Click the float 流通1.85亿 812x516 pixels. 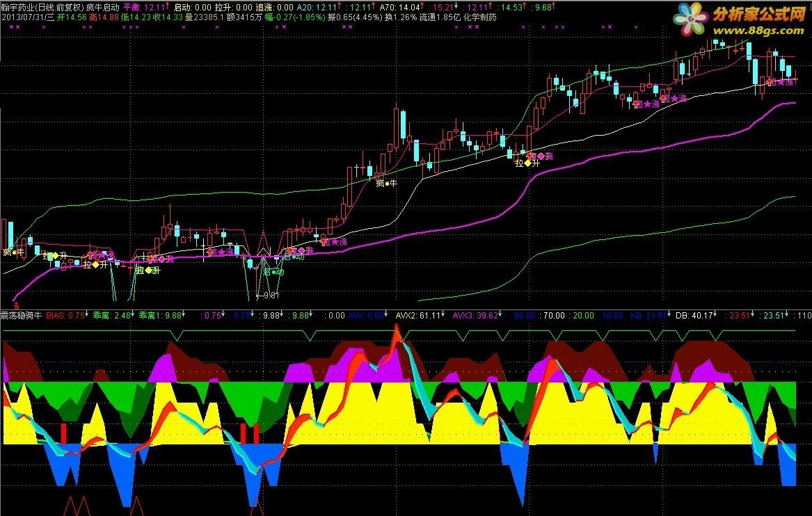pyautogui.click(x=439, y=17)
